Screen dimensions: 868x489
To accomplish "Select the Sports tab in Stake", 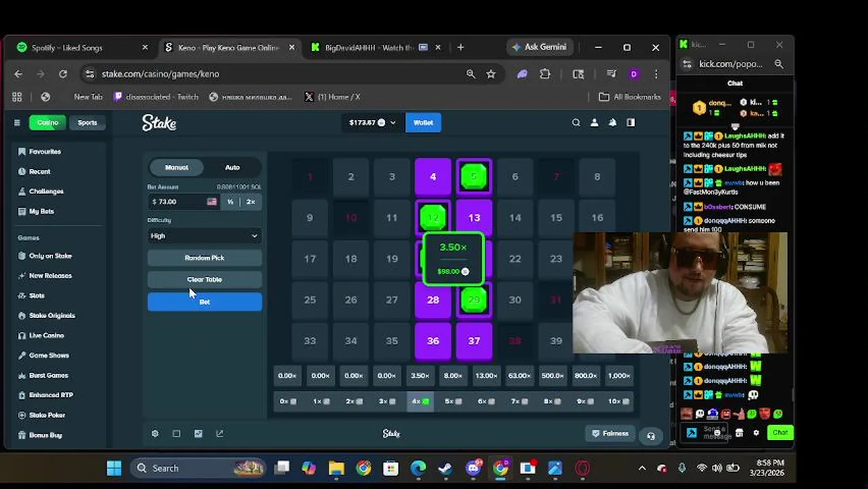I will pos(87,122).
